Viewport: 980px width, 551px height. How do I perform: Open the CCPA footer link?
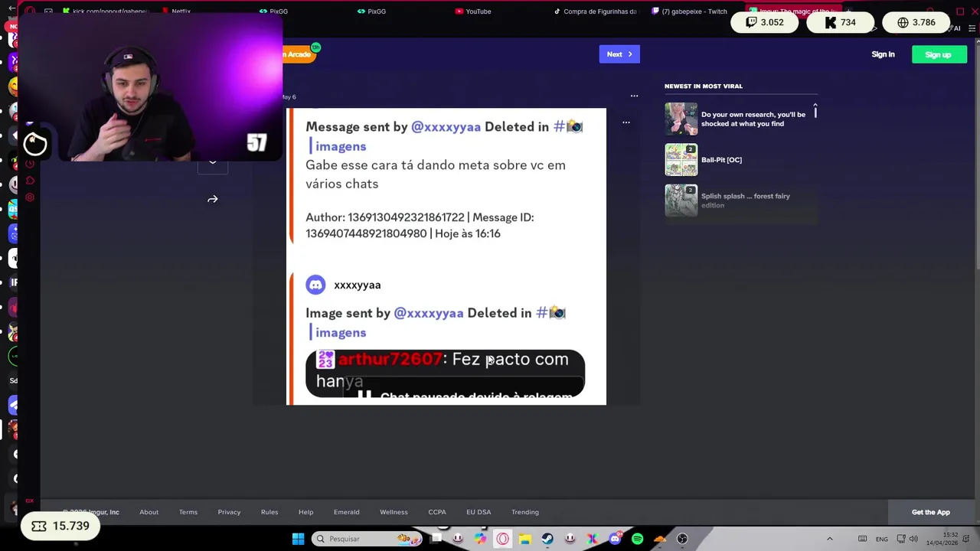click(436, 512)
